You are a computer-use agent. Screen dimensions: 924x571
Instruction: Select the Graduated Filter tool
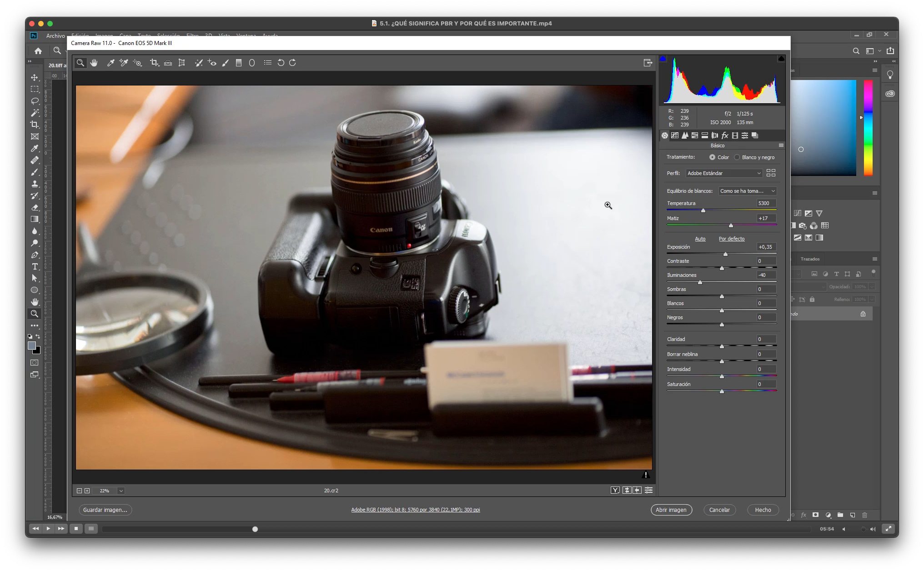point(239,63)
